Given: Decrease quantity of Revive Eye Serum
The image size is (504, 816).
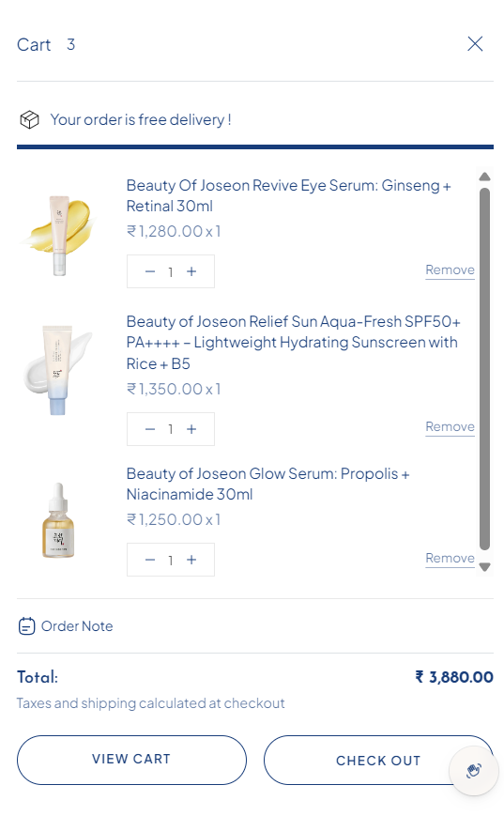Looking at the screenshot, I should point(150,271).
